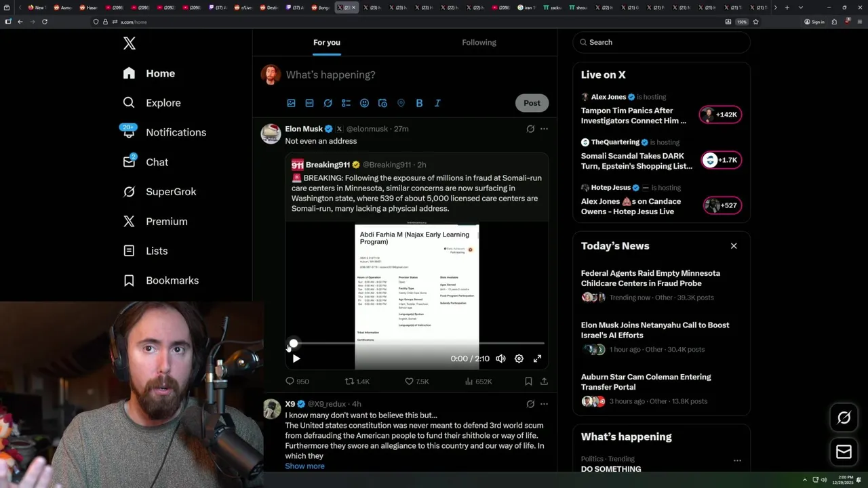Open a new browser tab
Screen dimensions: 868x488
pyautogui.click(x=787, y=7)
